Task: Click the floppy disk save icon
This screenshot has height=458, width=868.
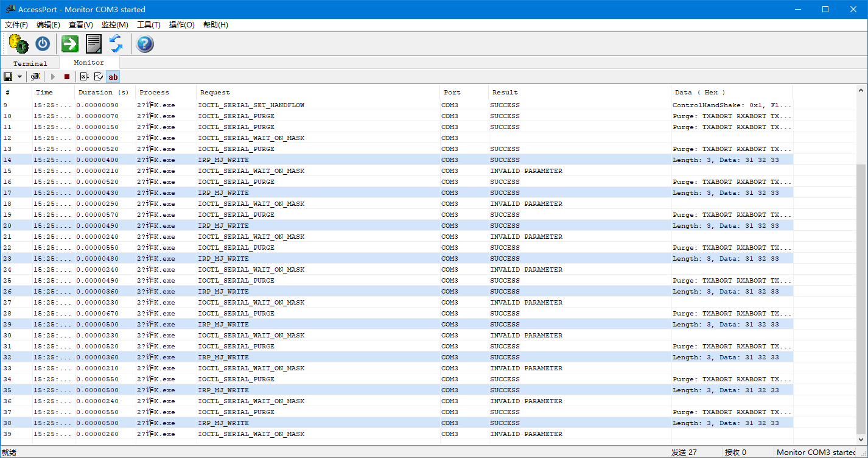Action: [x=8, y=77]
